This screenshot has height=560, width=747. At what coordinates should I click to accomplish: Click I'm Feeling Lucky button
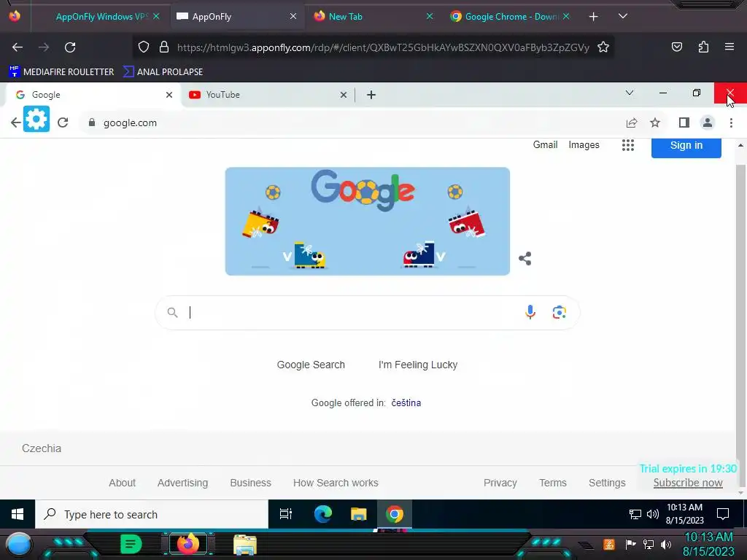pos(418,365)
